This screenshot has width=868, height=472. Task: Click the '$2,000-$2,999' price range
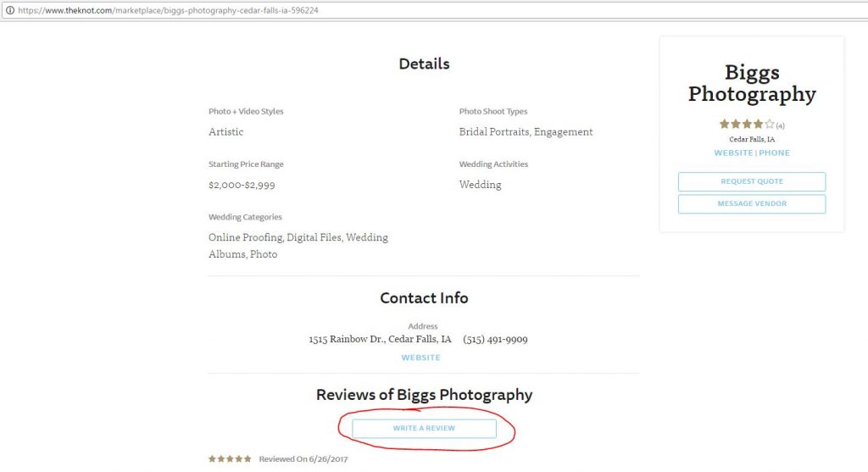(x=242, y=185)
